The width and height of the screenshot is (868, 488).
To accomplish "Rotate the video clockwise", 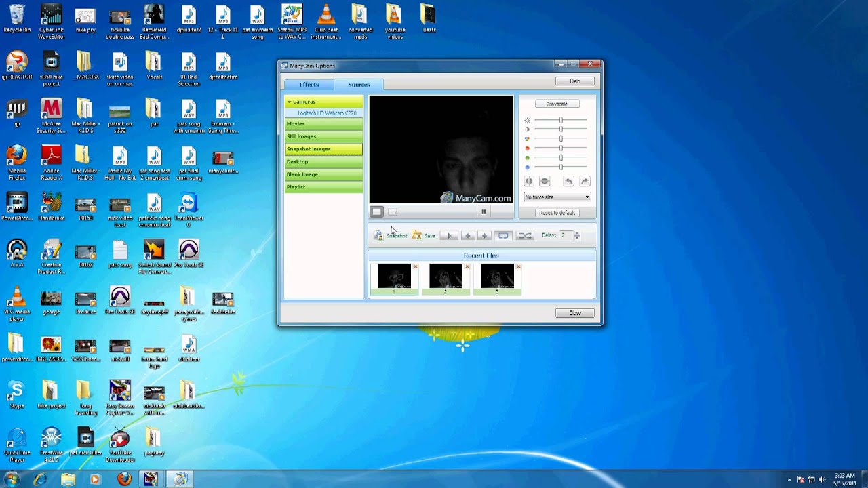I will 585,182.
